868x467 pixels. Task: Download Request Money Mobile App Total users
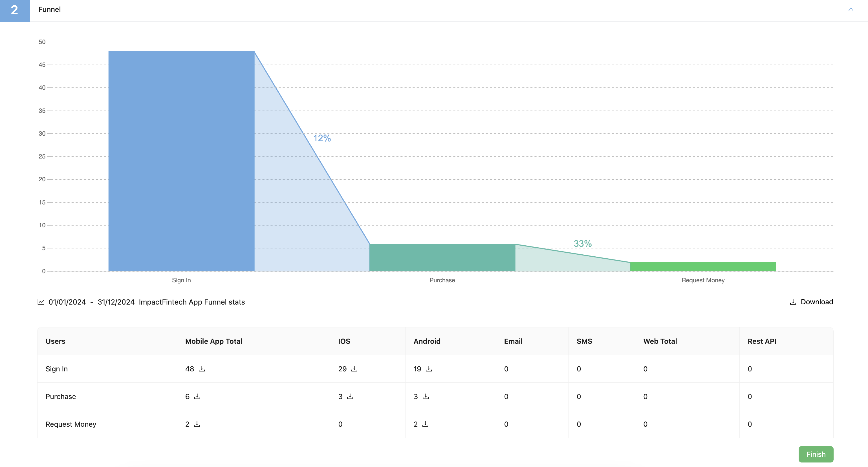point(197,424)
